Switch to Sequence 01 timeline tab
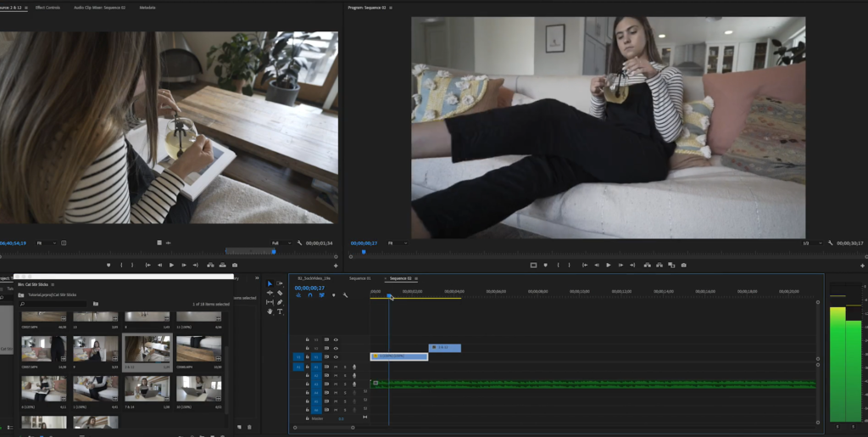The image size is (868, 437). click(x=359, y=278)
